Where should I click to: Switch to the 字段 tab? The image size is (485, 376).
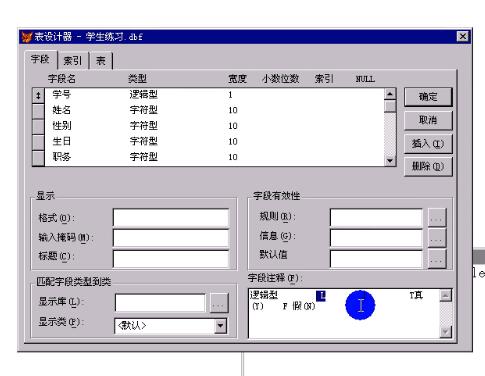(x=41, y=60)
